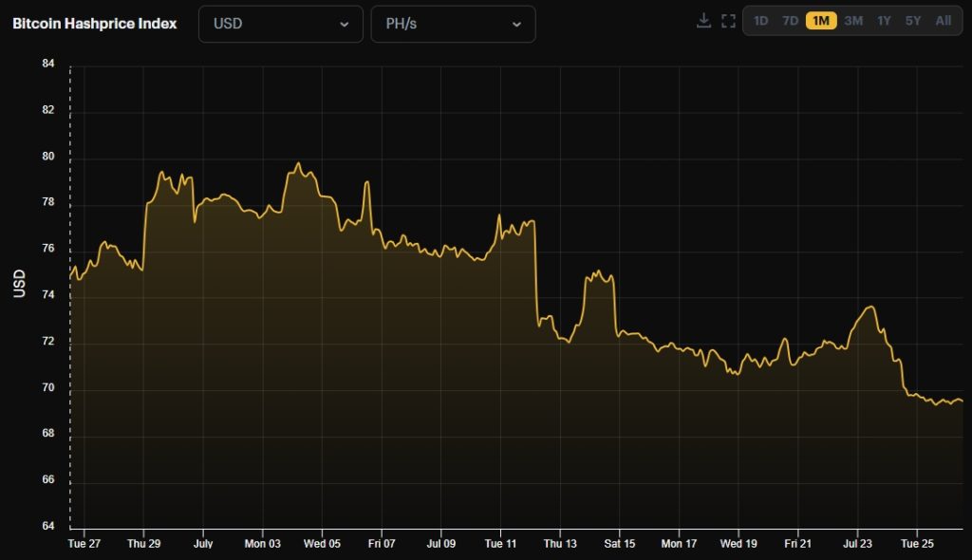Click the 70 y-axis value
Viewport: 972px width, 560px height.
tap(48, 387)
